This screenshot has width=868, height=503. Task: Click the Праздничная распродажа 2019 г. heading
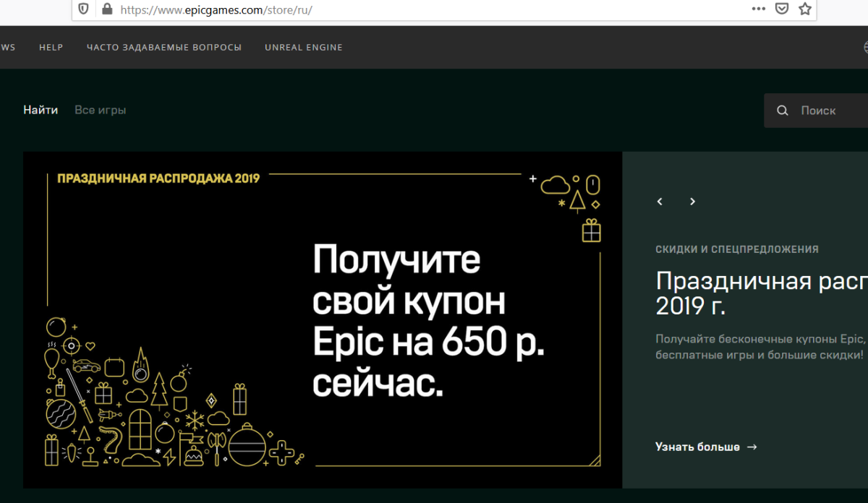point(762,293)
